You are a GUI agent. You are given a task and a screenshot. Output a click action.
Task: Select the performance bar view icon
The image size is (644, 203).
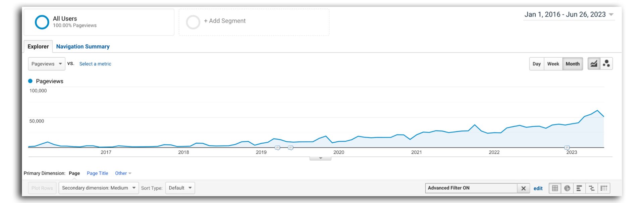coord(579,188)
